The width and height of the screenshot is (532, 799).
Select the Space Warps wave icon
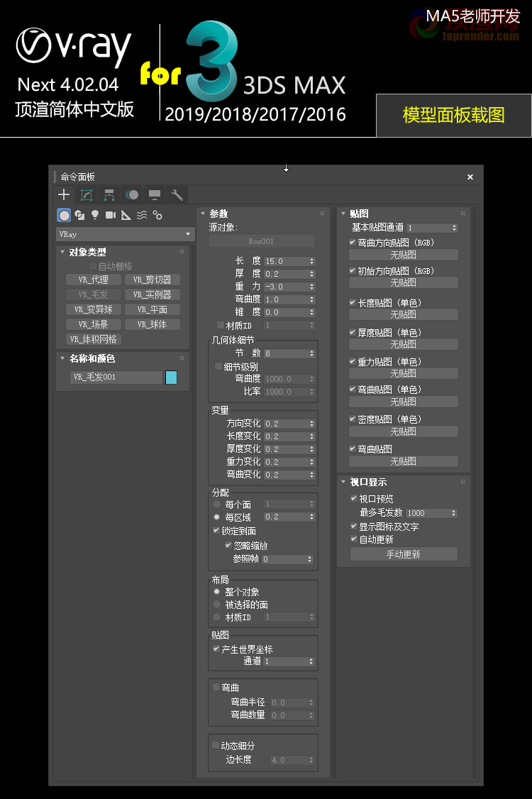pyautogui.click(x=142, y=215)
